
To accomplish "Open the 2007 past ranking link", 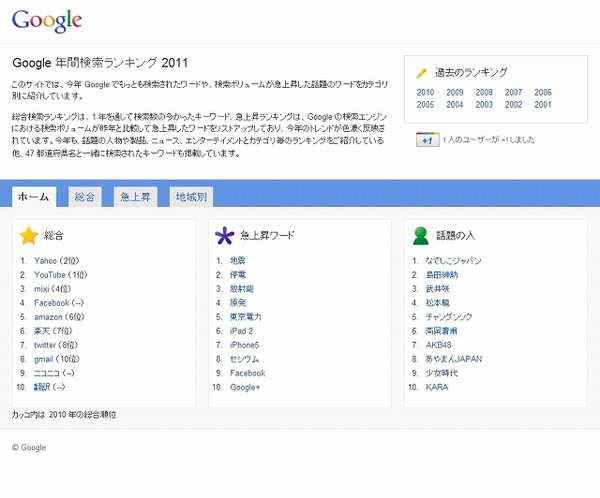I will (514, 92).
